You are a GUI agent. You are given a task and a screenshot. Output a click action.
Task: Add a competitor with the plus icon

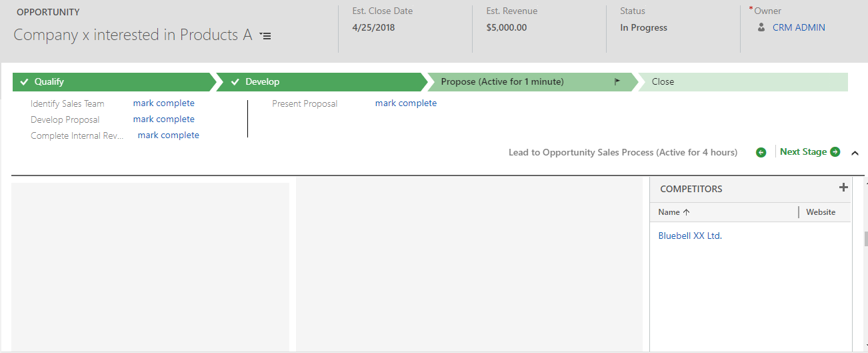click(x=843, y=188)
